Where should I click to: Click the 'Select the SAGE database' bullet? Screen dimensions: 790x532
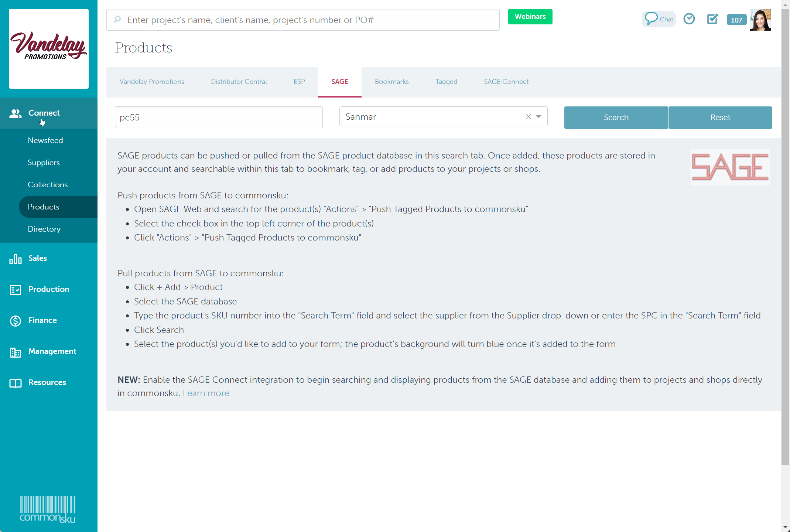(185, 301)
